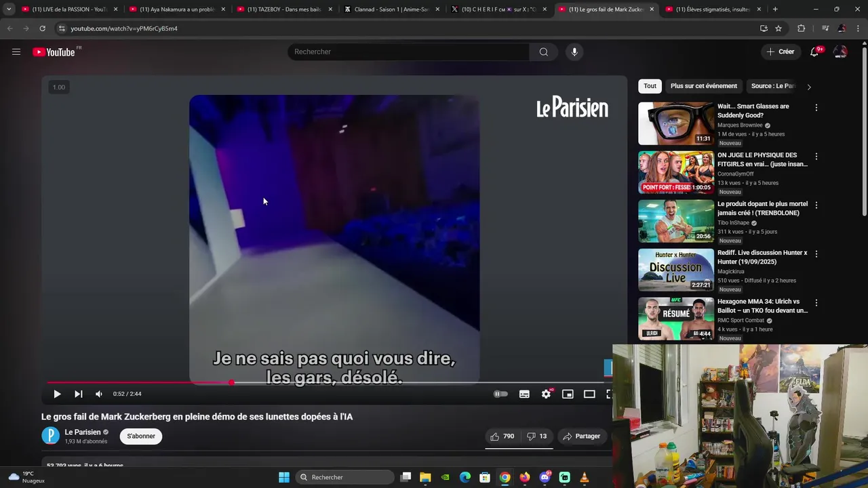The height and width of the screenshot is (488, 868).
Task: Open options for Hexagone MMA 34 video
Action: pyautogui.click(x=816, y=303)
